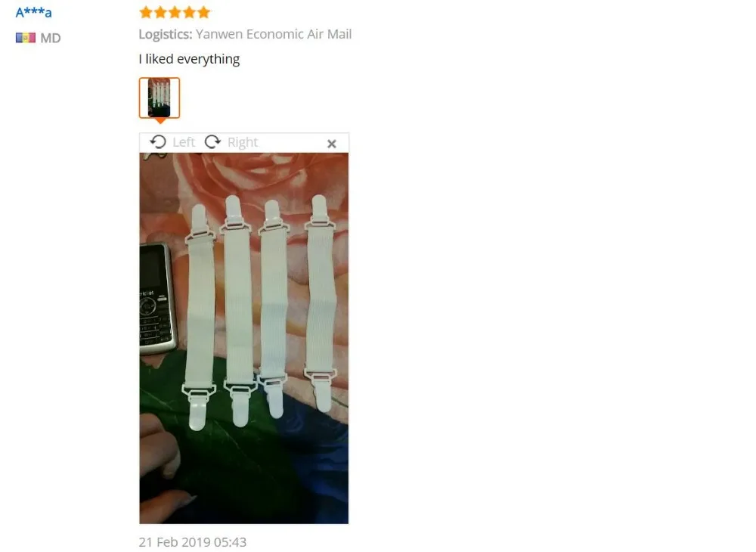Click the "Yanwen Economic Air Mail" text
Viewport: 756px width, 552px height.
274,34
